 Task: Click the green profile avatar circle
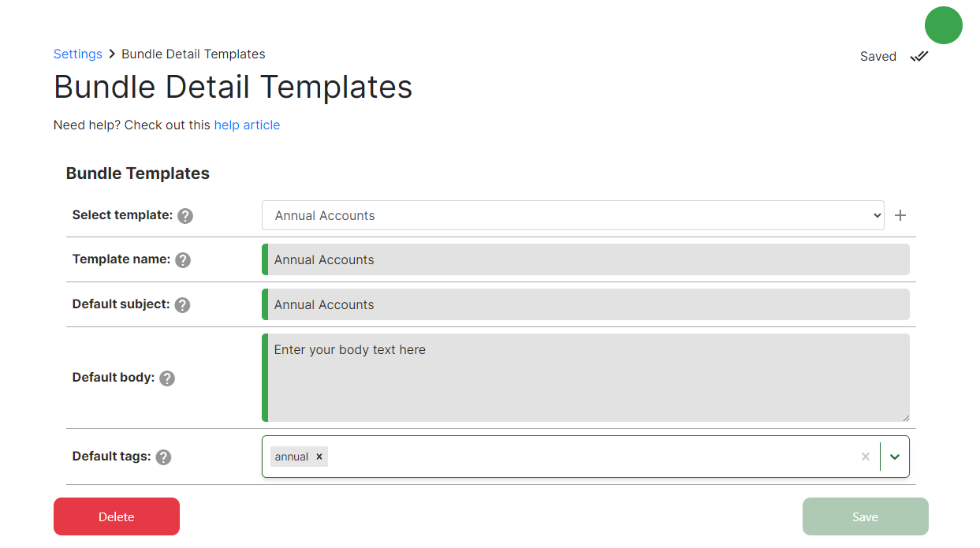click(943, 25)
